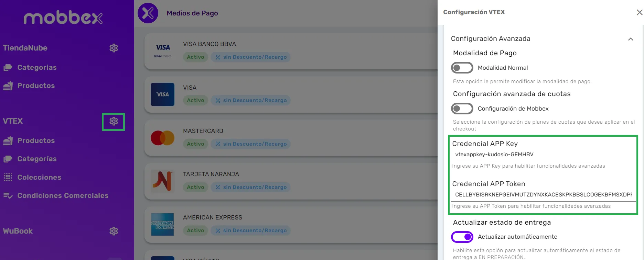Click the TiendaNube Categorias icon
This screenshot has width=644, height=260.
8,68
